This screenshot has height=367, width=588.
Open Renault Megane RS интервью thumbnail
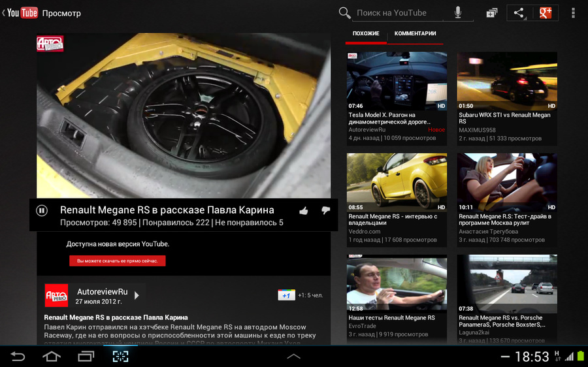coord(397,183)
